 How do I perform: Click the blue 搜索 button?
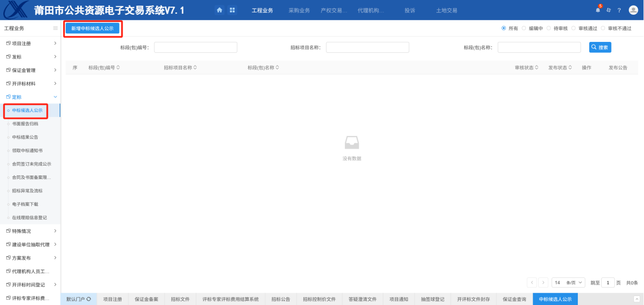coord(600,47)
